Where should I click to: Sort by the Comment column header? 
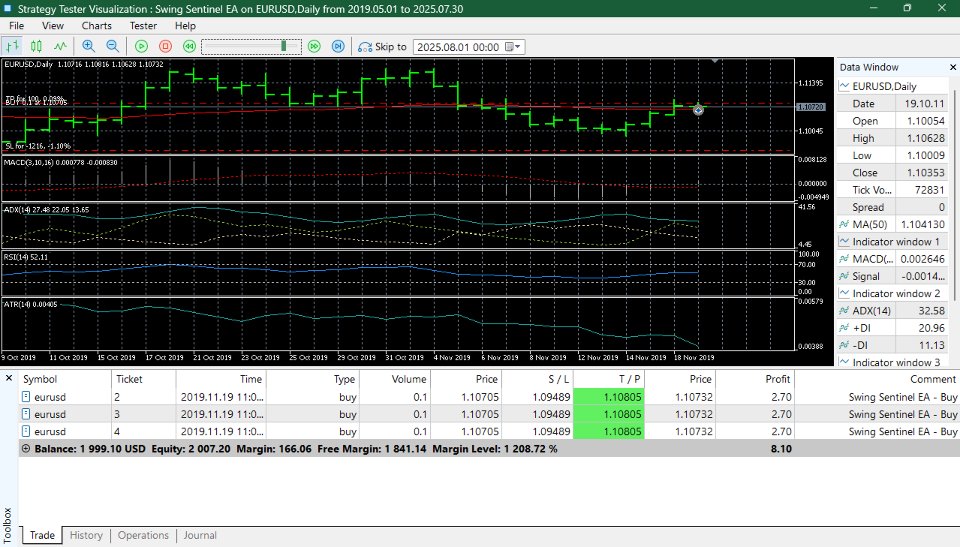[x=877, y=379]
